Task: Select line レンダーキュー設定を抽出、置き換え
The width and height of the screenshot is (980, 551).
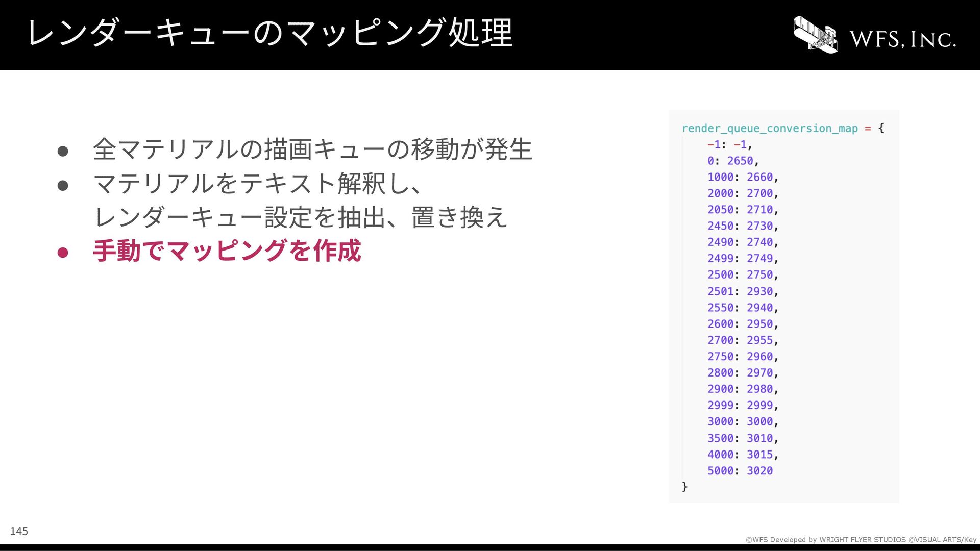Action: pos(301,217)
